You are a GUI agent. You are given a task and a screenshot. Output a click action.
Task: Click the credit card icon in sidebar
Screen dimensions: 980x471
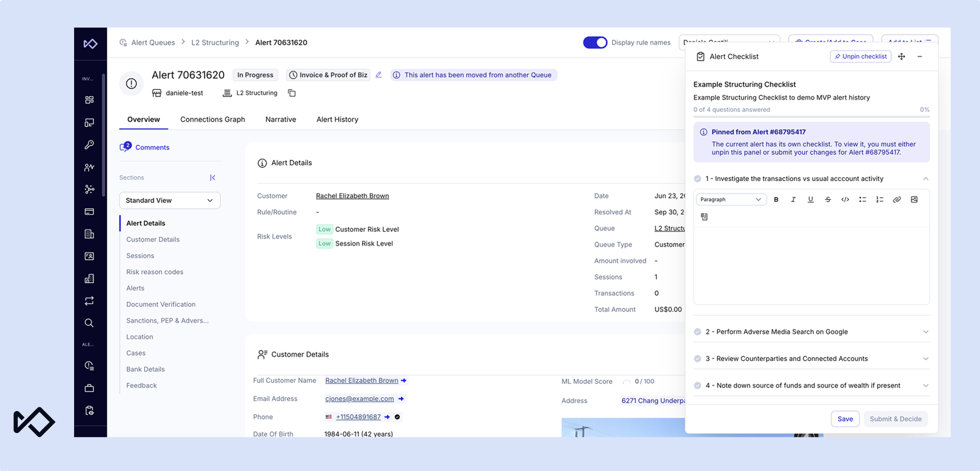pos(89,211)
